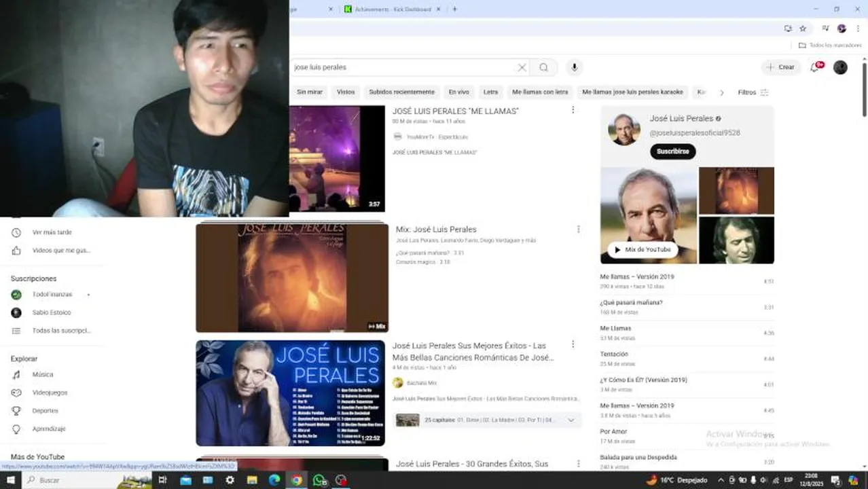Open the Sabio Estoico subscription
868x489 pixels.
52,312
